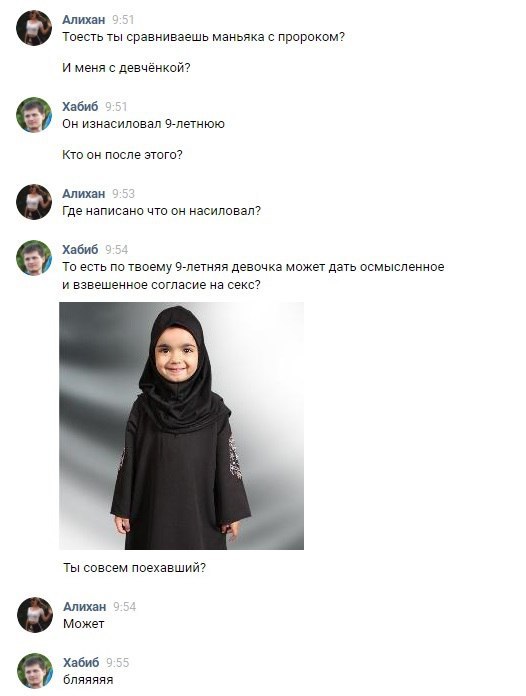The width and height of the screenshot is (526, 696).
Task: Click the name Алихан beside 9:54
Action: click(x=84, y=606)
